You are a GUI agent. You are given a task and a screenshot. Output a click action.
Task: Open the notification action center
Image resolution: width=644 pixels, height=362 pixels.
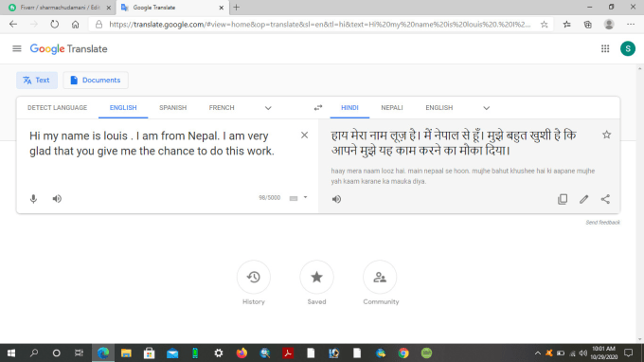coord(629,353)
